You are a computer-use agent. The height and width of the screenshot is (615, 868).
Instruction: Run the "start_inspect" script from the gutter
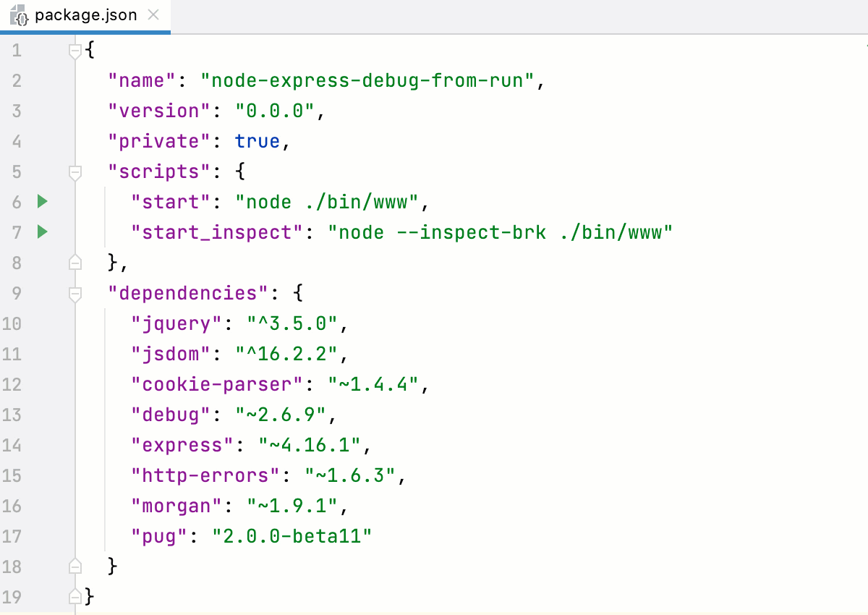[41, 232]
